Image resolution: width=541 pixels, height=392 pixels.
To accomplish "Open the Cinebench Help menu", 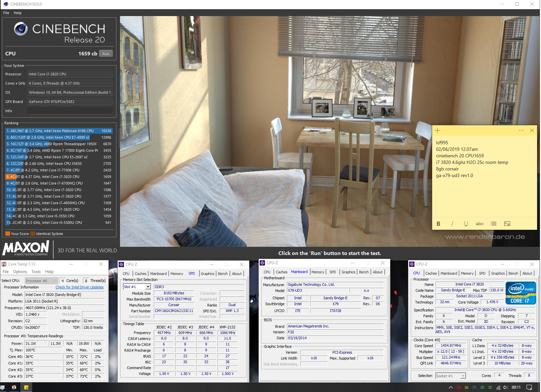I will click(x=18, y=13).
